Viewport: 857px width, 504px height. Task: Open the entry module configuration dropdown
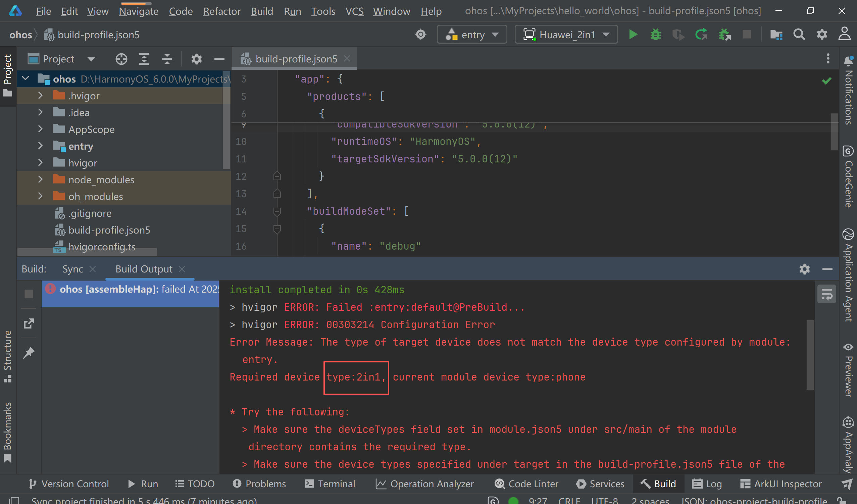(x=472, y=34)
